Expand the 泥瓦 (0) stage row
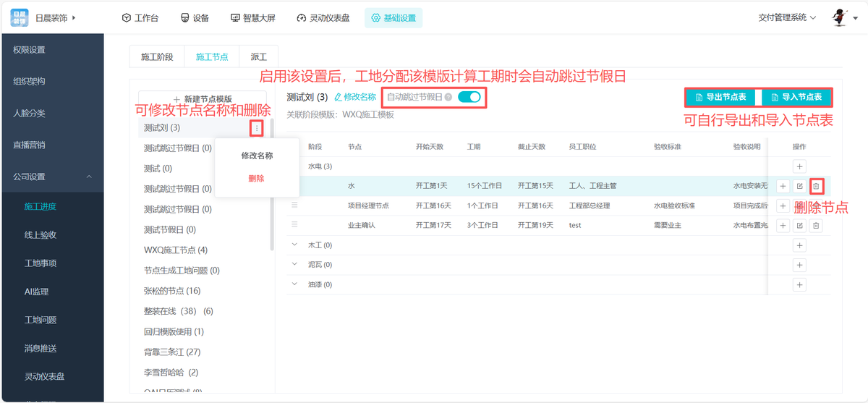 tap(294, 265)
